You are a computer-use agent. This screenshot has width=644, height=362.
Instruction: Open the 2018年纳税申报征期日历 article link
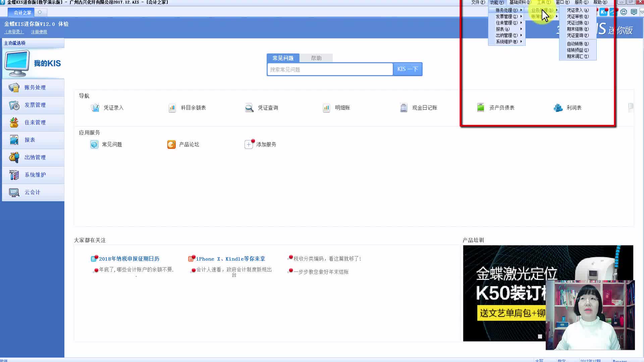click(x=129, y=259)
